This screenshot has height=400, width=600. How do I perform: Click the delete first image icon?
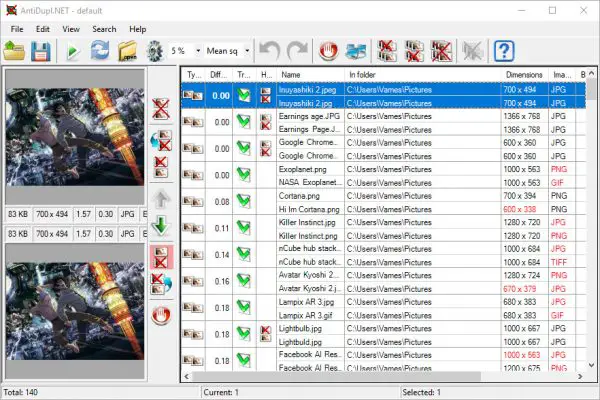161,167
